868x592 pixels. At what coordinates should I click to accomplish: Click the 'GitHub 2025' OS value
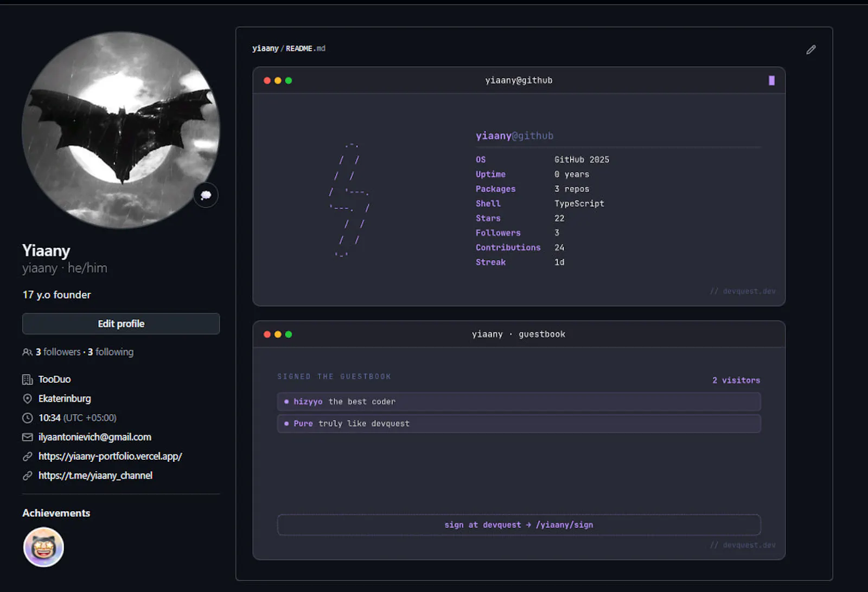pos(582,159)
